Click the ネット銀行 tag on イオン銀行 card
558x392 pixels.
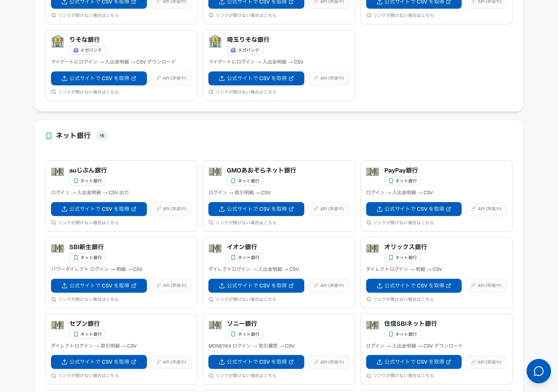[x=245, y=257]
